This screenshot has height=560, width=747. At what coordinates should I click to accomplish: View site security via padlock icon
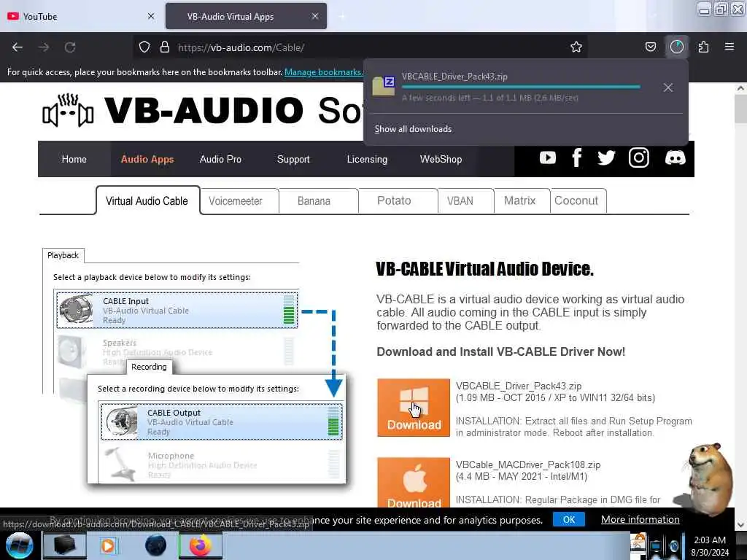[165, 47]
